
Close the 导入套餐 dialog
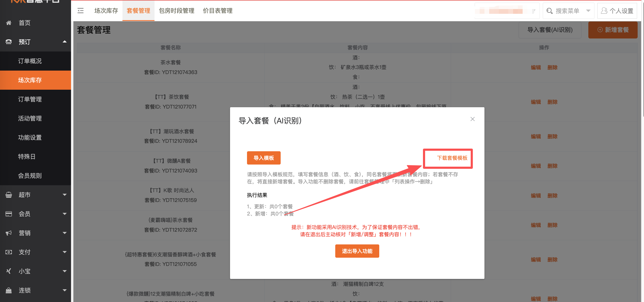click(x=473, y=119)
